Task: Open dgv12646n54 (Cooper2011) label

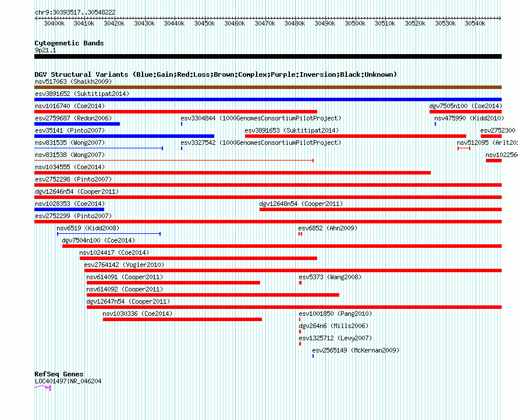Action: [x=77, y=191]
